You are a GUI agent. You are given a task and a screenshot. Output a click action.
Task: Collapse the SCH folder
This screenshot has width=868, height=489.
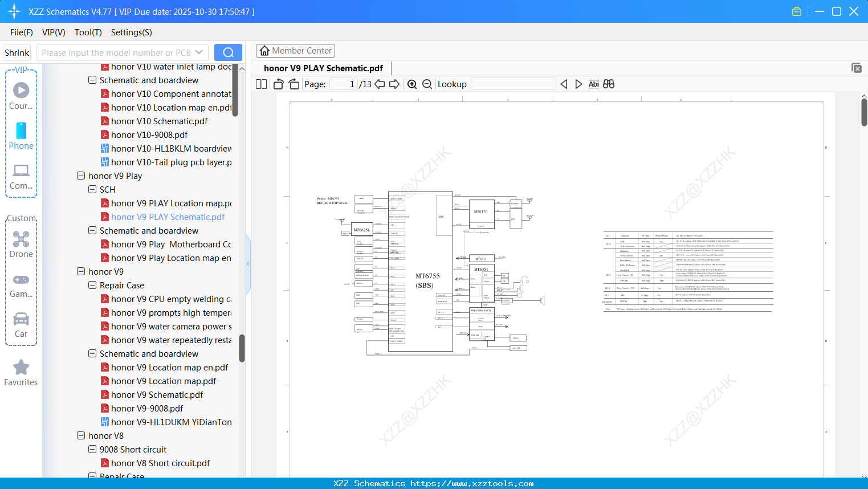[92, 190]
